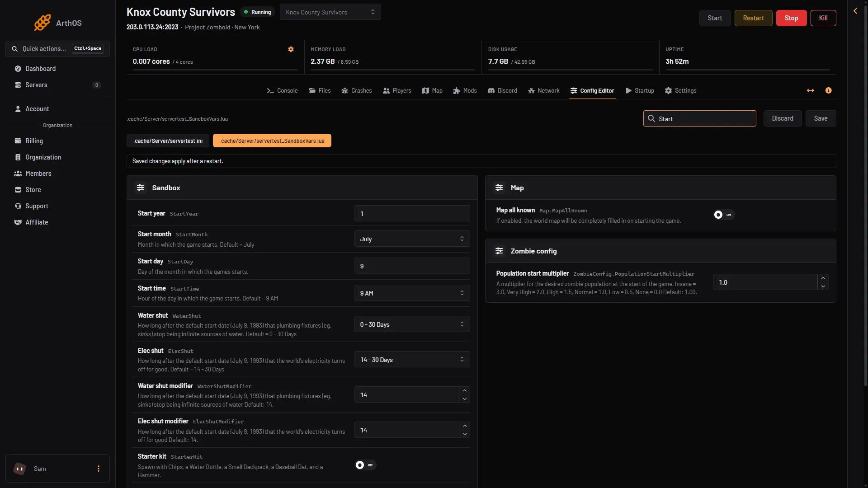Open Billing page in sidebar
Screen dimensions: 868x488
(57, 141)
